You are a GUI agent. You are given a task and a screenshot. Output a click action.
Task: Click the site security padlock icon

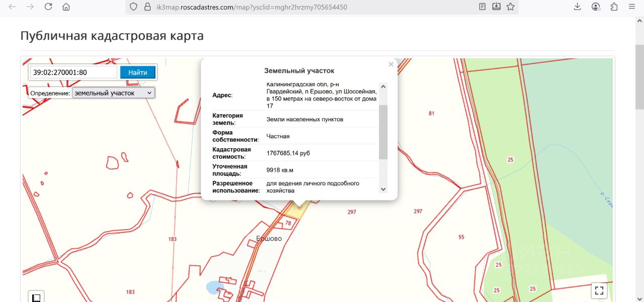pyautogui.click(x=147, y=7)
